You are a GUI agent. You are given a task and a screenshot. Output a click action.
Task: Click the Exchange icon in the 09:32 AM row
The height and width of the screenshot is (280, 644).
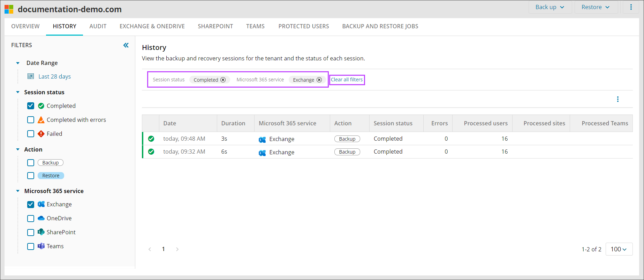(262, 153)
